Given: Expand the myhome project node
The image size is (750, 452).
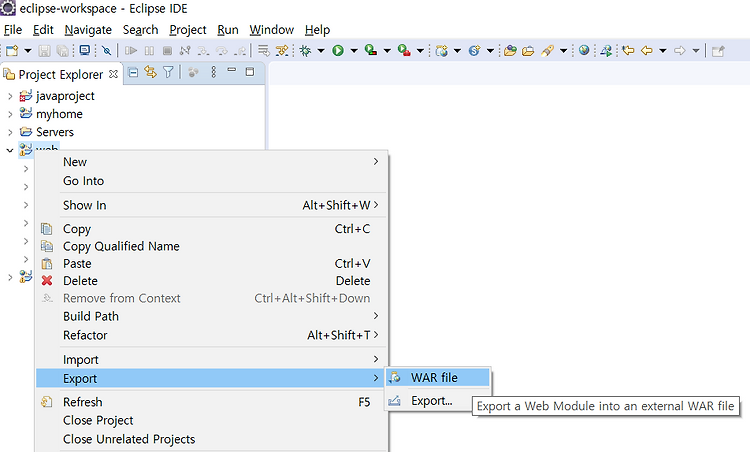Looking at the screenshot, I should (10, 114).
